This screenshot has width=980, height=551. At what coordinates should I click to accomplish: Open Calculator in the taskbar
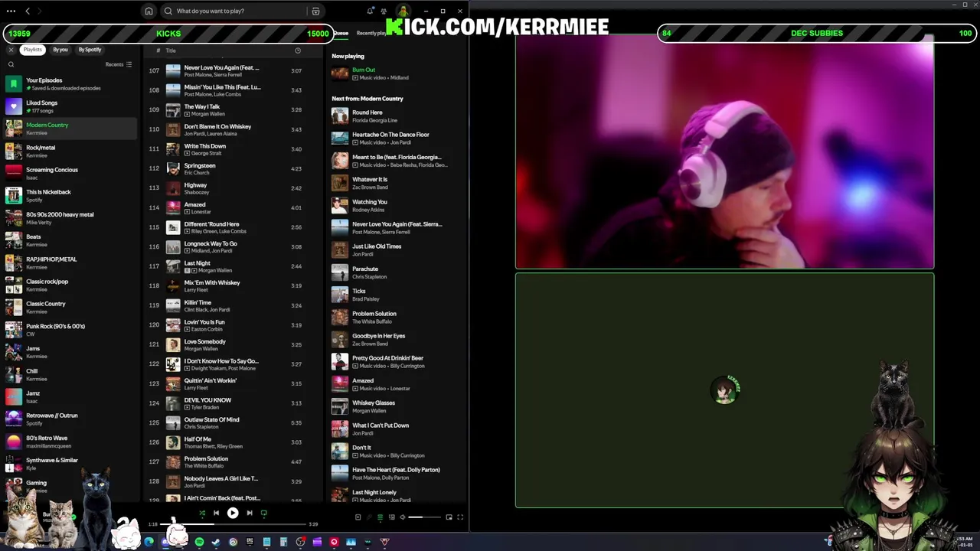coord(283,542)
